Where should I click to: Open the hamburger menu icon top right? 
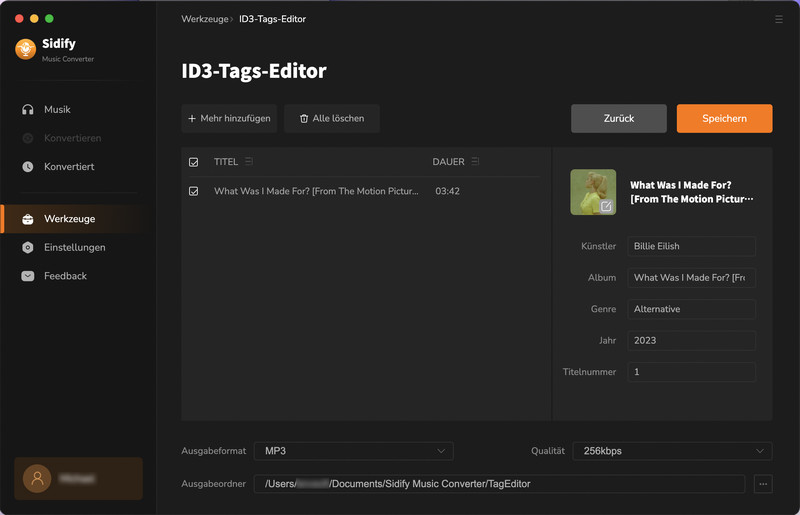779,19
